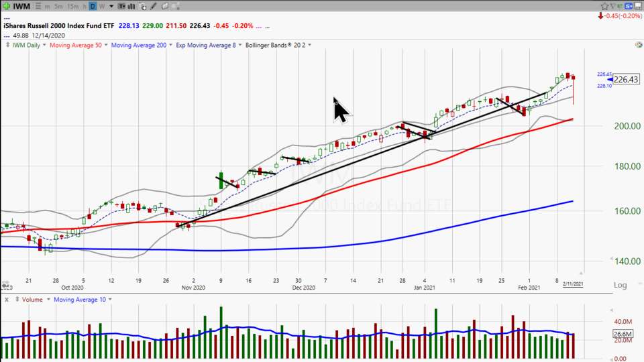644x362 pixels.
Task: Click the iShares Russell 2000 Index Fund ETF name
Action: [x=59, y=25]
